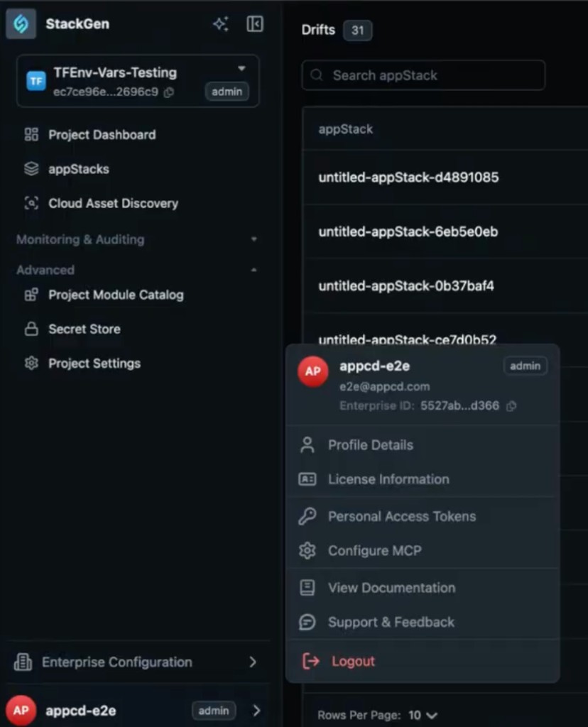Click the Drifts heading
Viewport: 588px width, 727px height.
318,30
